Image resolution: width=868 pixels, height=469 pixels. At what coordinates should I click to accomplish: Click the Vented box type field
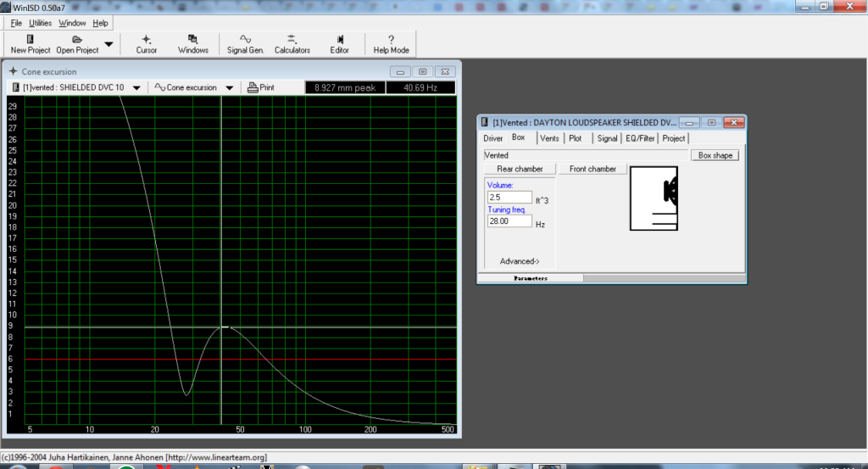[586, 155]
